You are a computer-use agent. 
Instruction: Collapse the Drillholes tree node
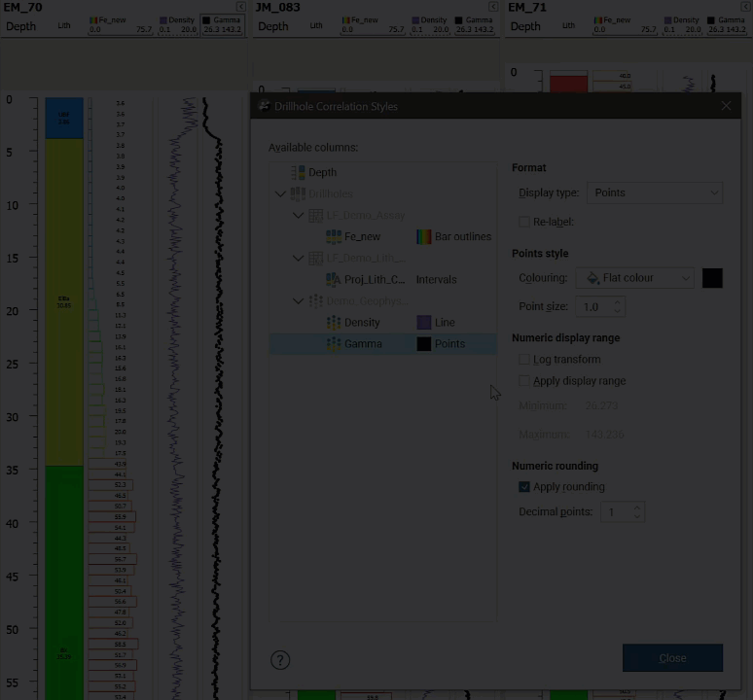tap(281, 193)
